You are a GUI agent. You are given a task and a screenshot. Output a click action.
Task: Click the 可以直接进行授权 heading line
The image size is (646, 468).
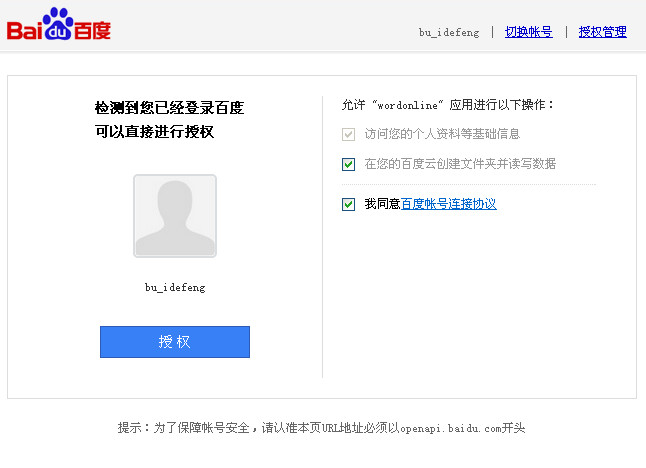155,132
